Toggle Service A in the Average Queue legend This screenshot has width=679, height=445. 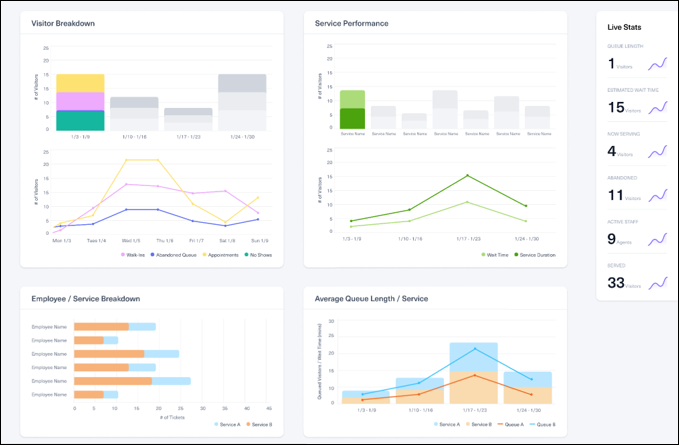[447, 424]
